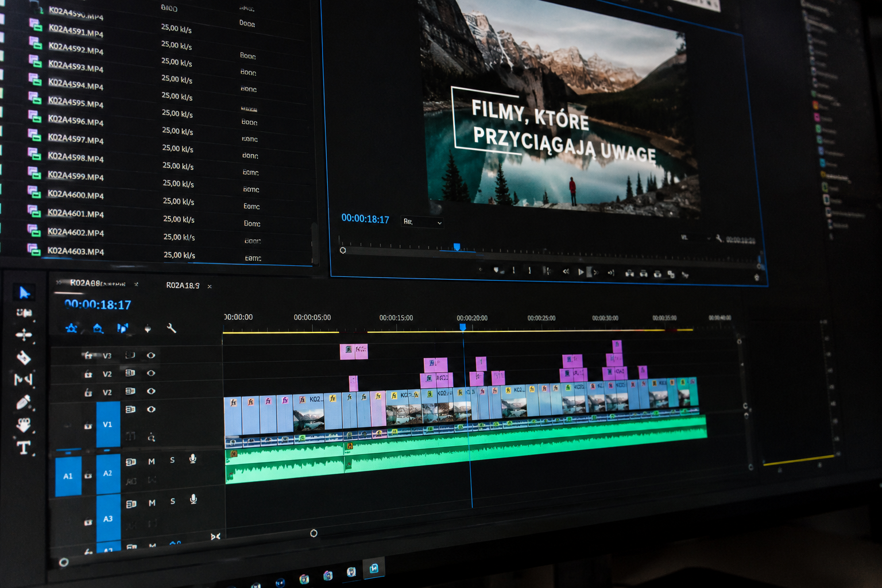Select the Selection arrow tool
The image size is (882, 588).
(24, 293)
